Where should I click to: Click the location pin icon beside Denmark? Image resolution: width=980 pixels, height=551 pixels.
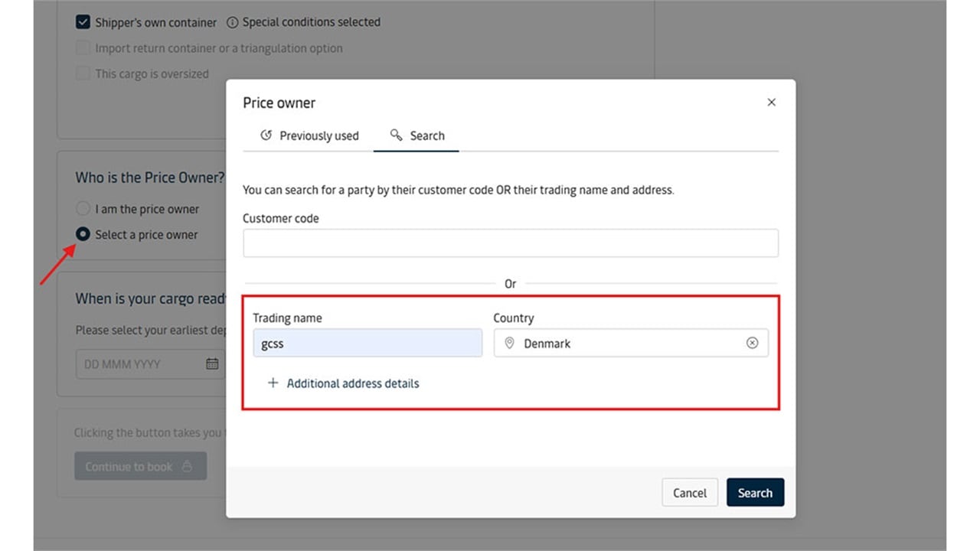[509, 344]
